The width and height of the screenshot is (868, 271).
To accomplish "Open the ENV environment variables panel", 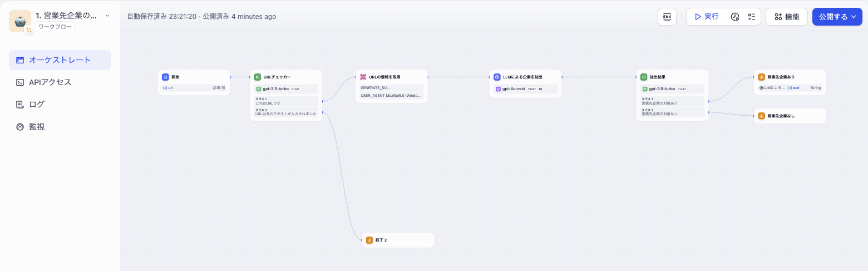I will tap(667, 17).
